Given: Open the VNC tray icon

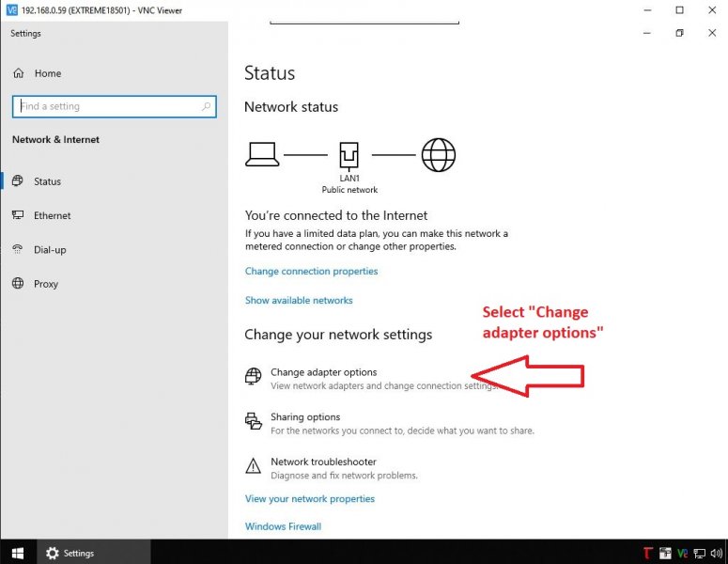Looking at the screenshot, I should [x=682, y=554].
